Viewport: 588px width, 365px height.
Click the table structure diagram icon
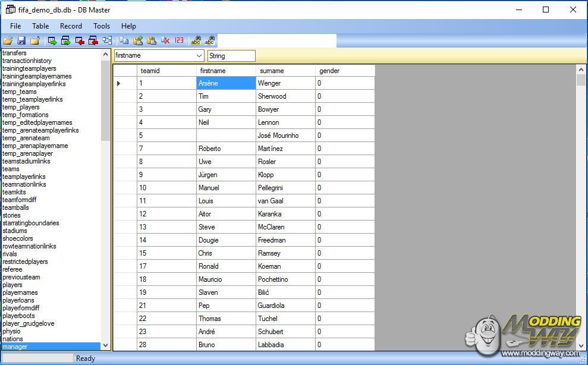coord(107,41)
